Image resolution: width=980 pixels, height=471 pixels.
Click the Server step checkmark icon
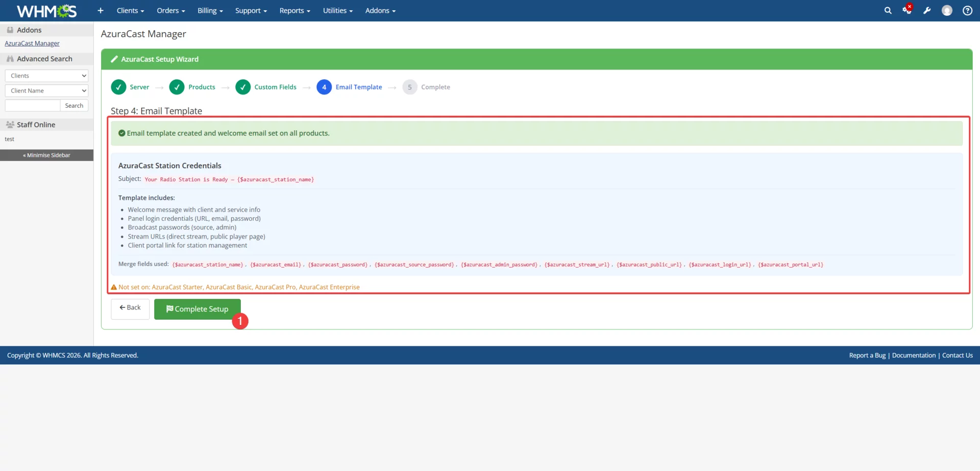118,87
